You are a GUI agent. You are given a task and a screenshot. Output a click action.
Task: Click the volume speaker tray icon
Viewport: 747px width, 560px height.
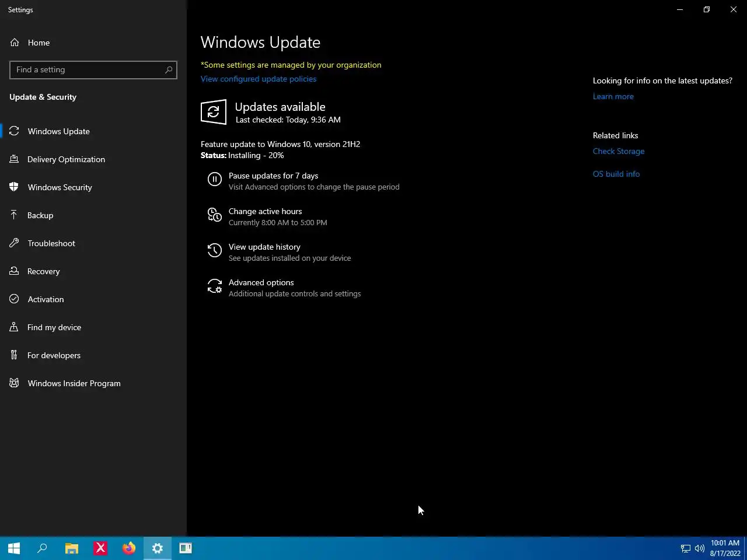point(699,548)
